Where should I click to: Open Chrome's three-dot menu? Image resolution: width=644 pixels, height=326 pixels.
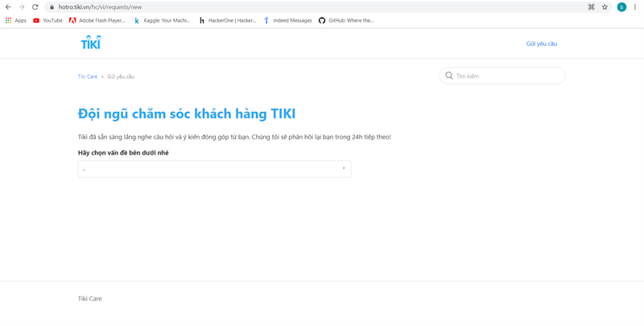[635, 7]
